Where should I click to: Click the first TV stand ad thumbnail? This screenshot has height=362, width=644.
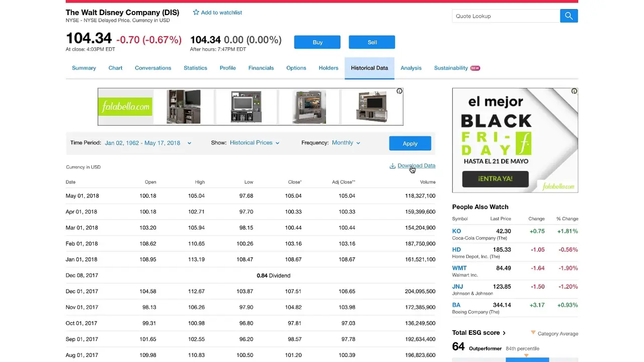pos(184,107)
